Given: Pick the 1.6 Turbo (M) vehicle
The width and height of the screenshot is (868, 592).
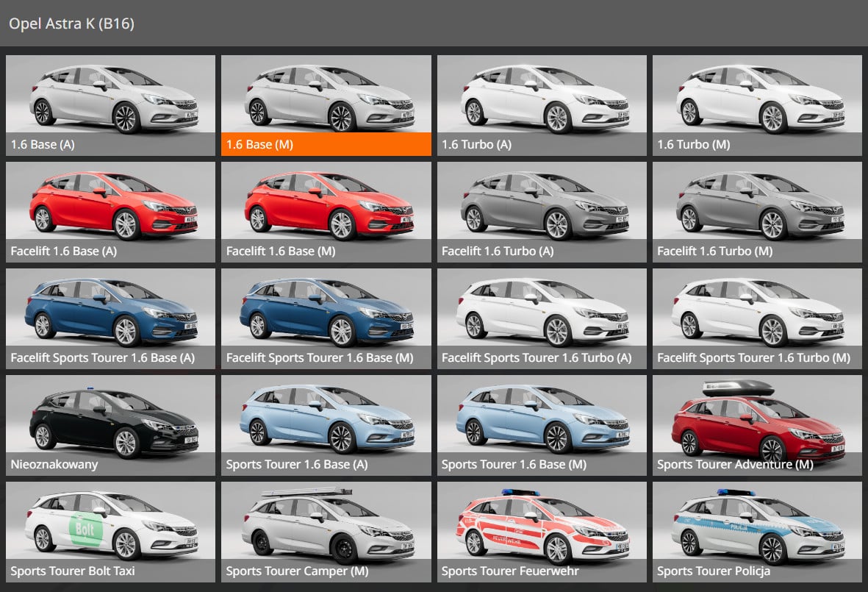Looking at the screenshot, I should [757, 105].
